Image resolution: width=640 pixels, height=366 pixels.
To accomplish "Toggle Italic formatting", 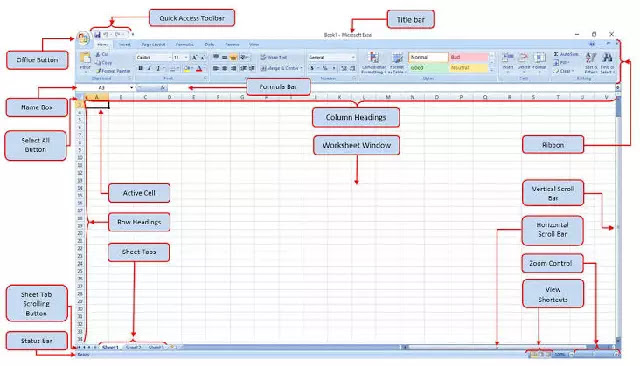I will point(149,69).
